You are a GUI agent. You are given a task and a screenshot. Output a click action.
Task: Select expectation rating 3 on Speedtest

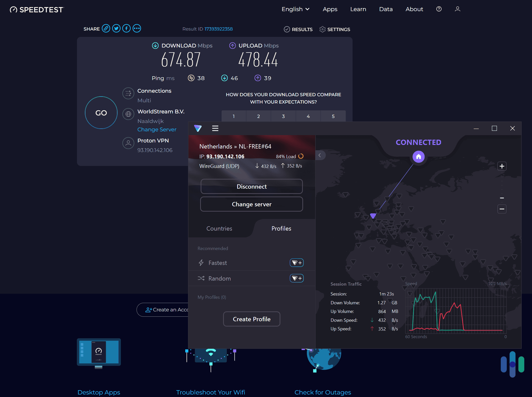pyautogui.click(x=283, y=116)
